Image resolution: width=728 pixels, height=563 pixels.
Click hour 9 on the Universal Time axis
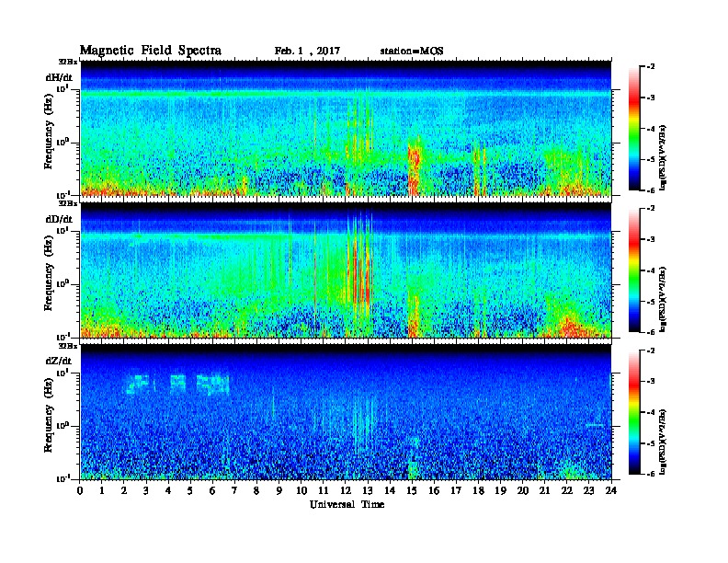coord(279,490)
